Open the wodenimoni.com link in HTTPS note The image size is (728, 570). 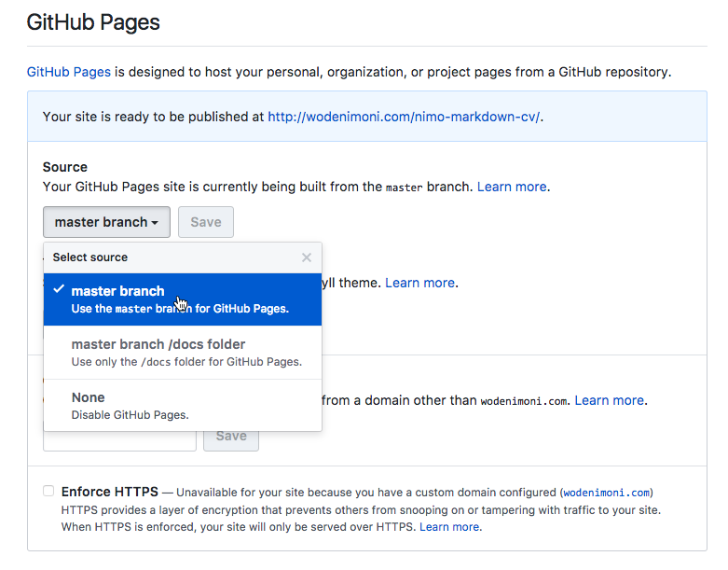(607, 493)
